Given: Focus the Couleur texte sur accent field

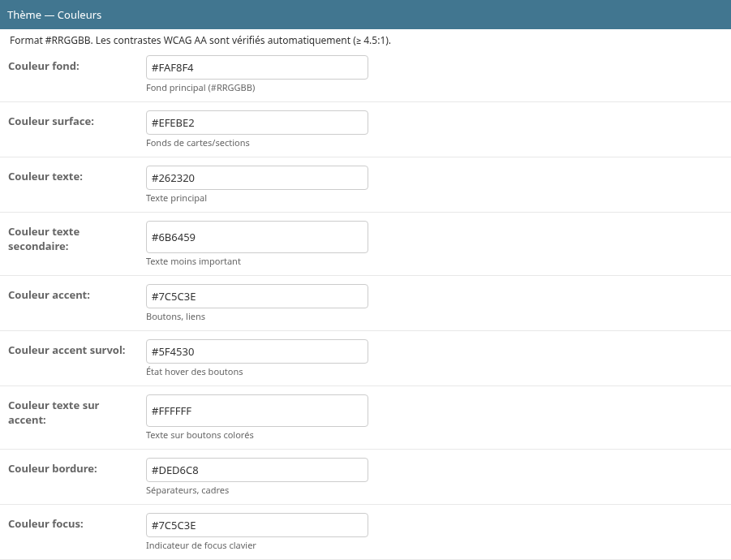Looking at the screenshot, I should pyautogui.click(x=257, y=411).
